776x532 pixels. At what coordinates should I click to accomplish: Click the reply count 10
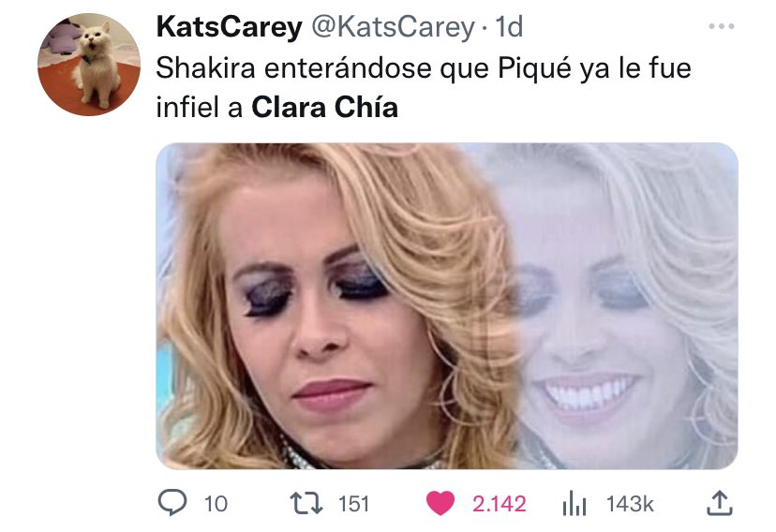pos(216,504)
